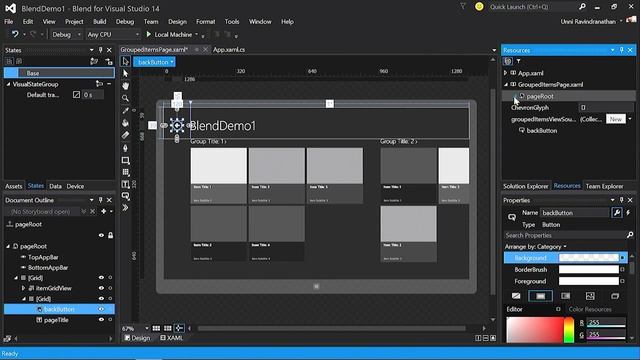Click the New button for groupedItemsViewSource
This screenshot has height=360, width=640.
coord(616,119)
